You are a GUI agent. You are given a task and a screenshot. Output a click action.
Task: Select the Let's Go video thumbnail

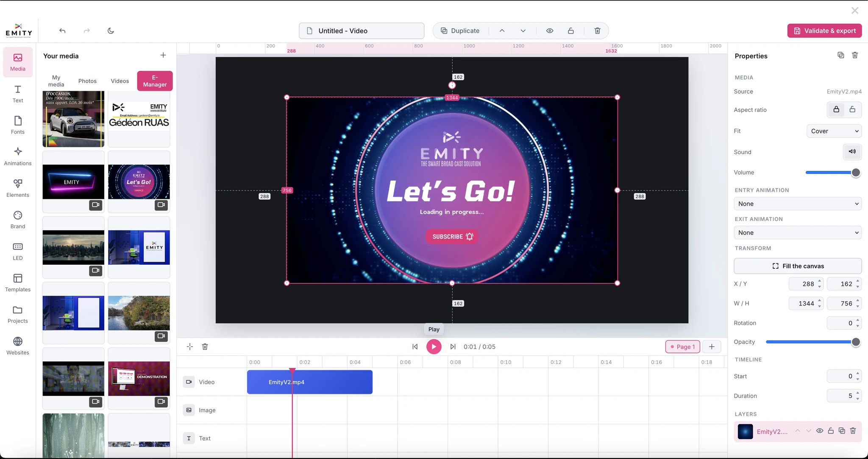(x=139, y=182)
